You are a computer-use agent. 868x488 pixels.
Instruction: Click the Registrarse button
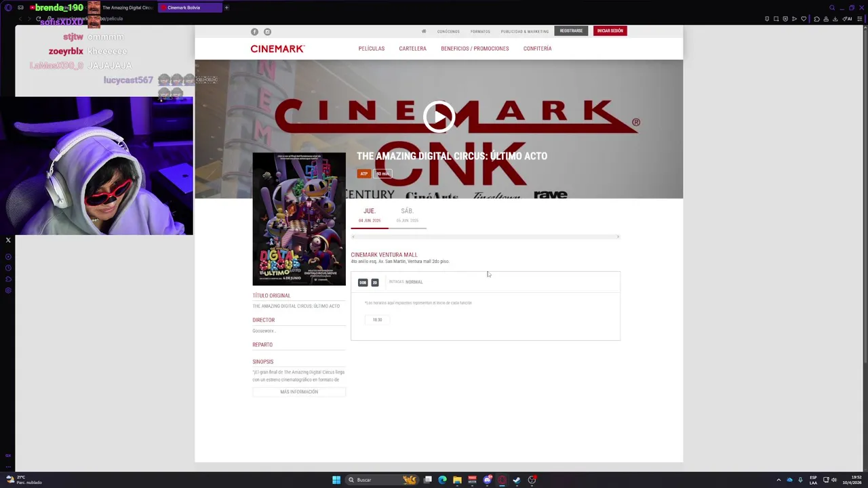[571, 30]
